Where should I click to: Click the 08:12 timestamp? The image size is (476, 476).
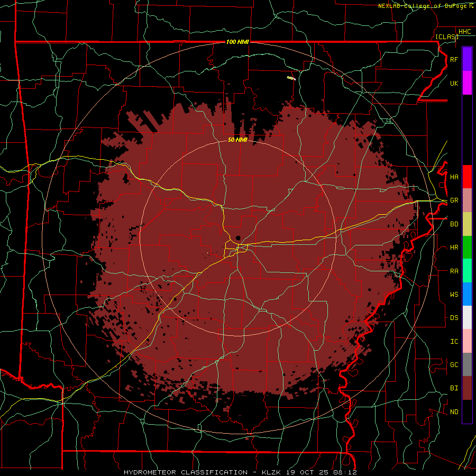(x=344, y=472)
